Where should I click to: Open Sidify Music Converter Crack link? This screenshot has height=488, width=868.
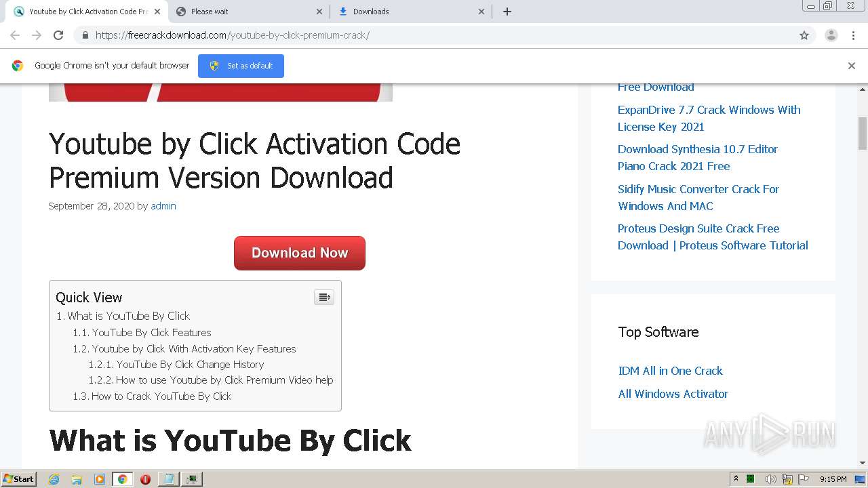pyautogui.click(x=698, y=197)
